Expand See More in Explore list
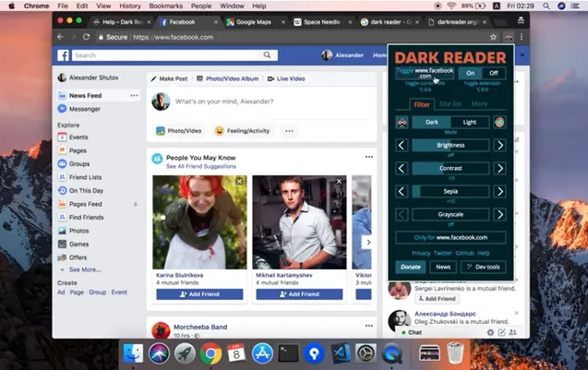The height and width of the screenshot is (370, 588). pyautogui.click(x=85, y=269)
